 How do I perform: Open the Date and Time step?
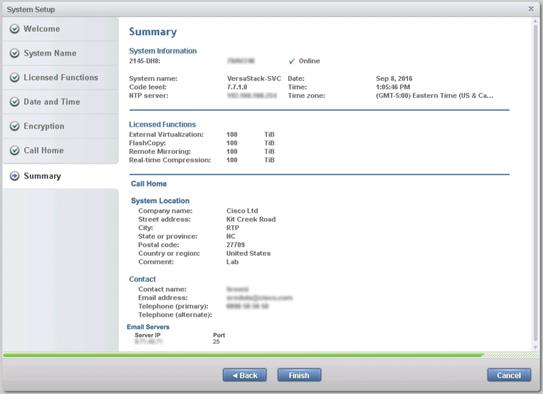60,102
